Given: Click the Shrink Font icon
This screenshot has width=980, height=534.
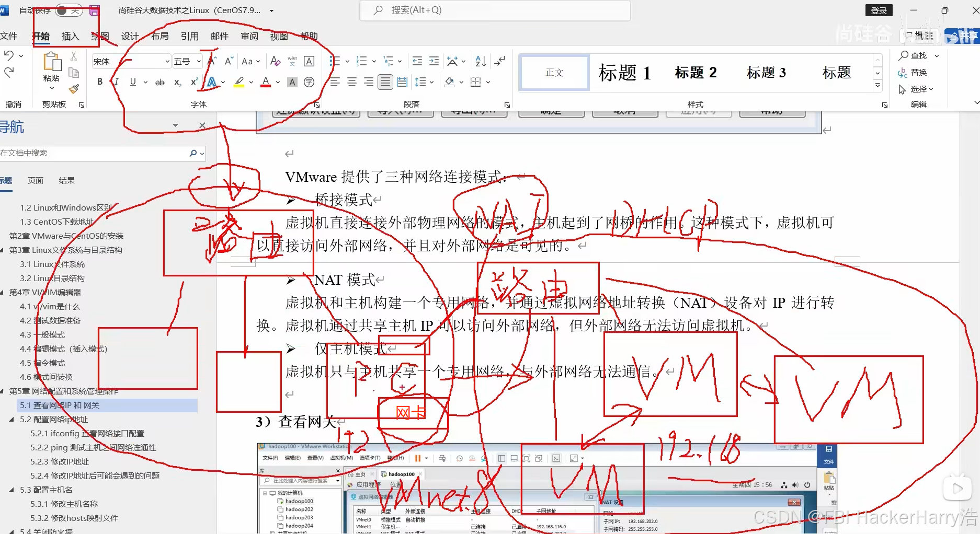Looking at the screenshot, I should 229,61.
